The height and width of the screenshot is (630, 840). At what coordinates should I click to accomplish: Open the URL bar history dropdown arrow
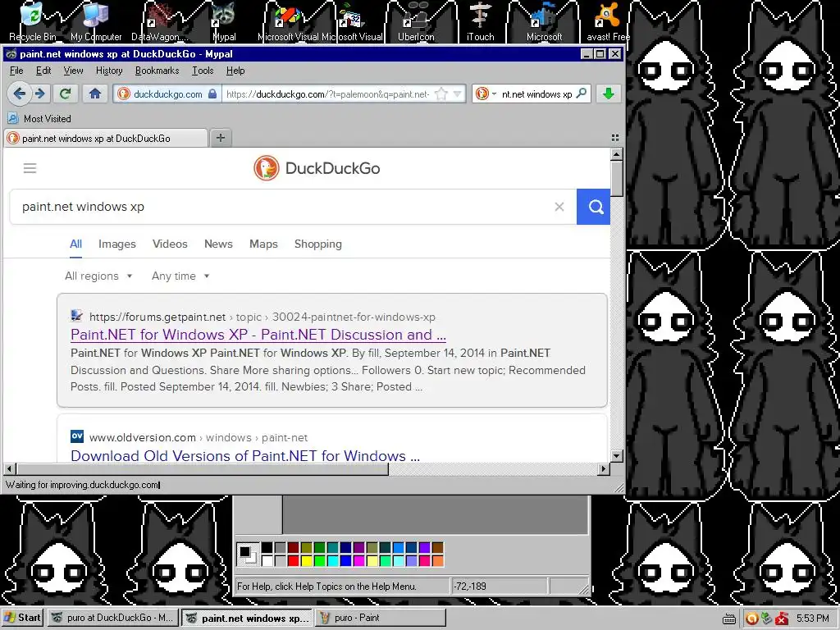457,94
